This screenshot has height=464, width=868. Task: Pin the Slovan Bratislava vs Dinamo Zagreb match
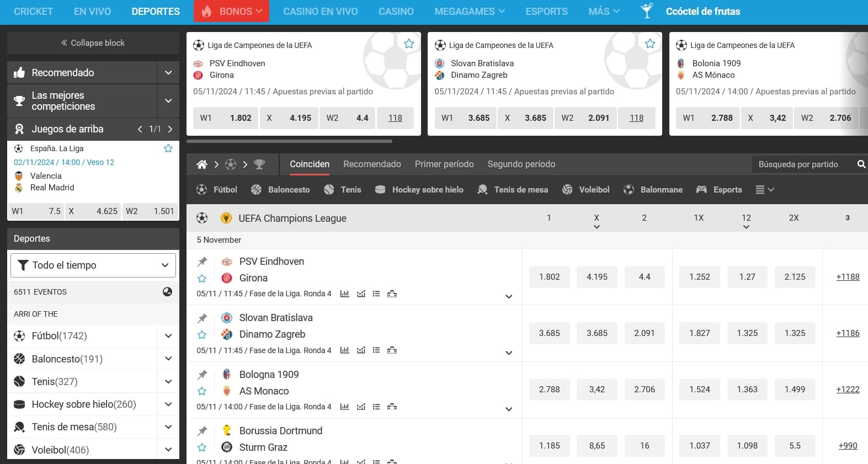(x=203, y=318)
